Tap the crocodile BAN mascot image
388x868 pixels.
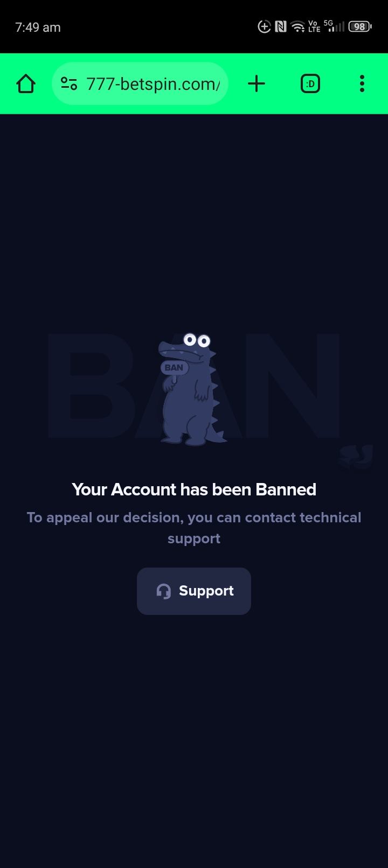coord(191,389)
